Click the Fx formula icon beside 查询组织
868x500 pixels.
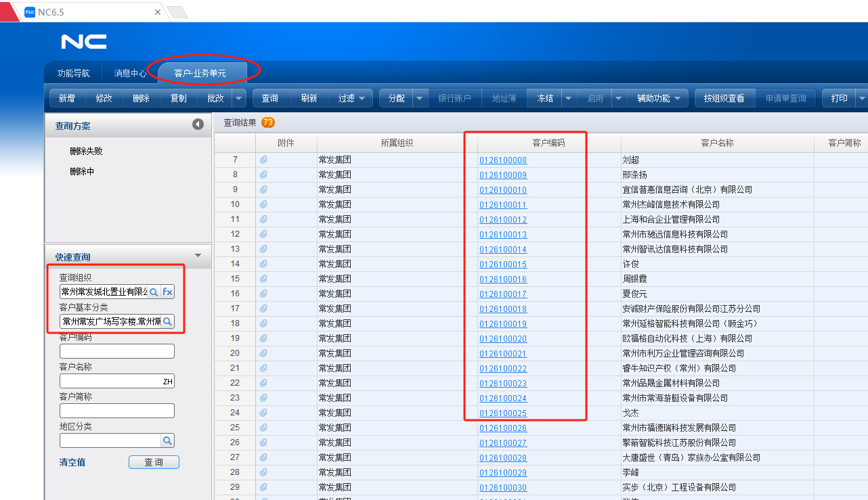(x=167, y=292)
